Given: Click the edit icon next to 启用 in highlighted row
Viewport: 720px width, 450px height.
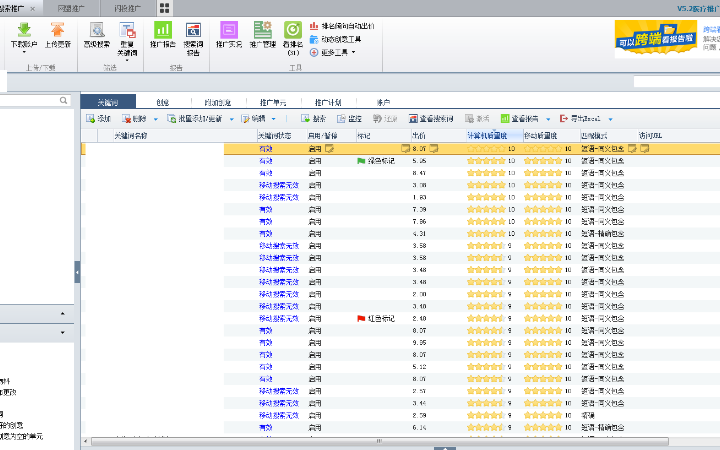Looking at the screenshot, I should point(329,148).
